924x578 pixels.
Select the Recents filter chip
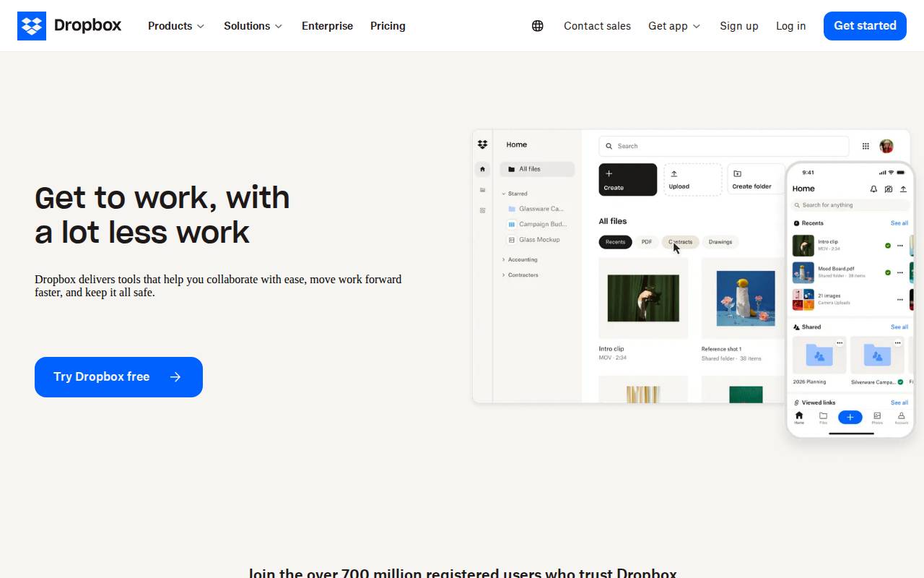[615, 242]
